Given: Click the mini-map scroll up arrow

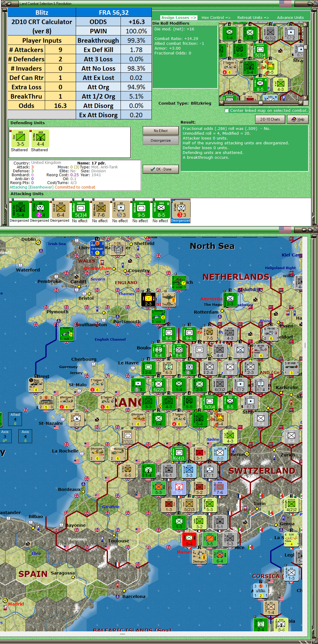Looking at the screenshot, I should 306,24.
